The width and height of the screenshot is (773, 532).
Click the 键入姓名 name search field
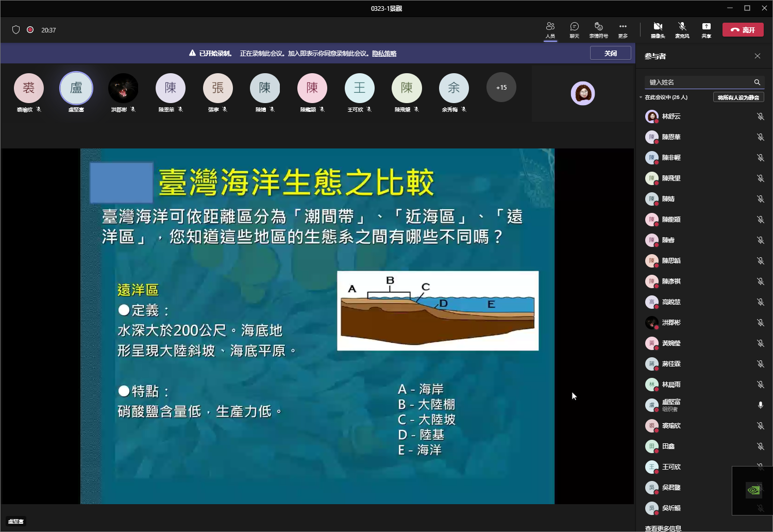tap(698, 82)
